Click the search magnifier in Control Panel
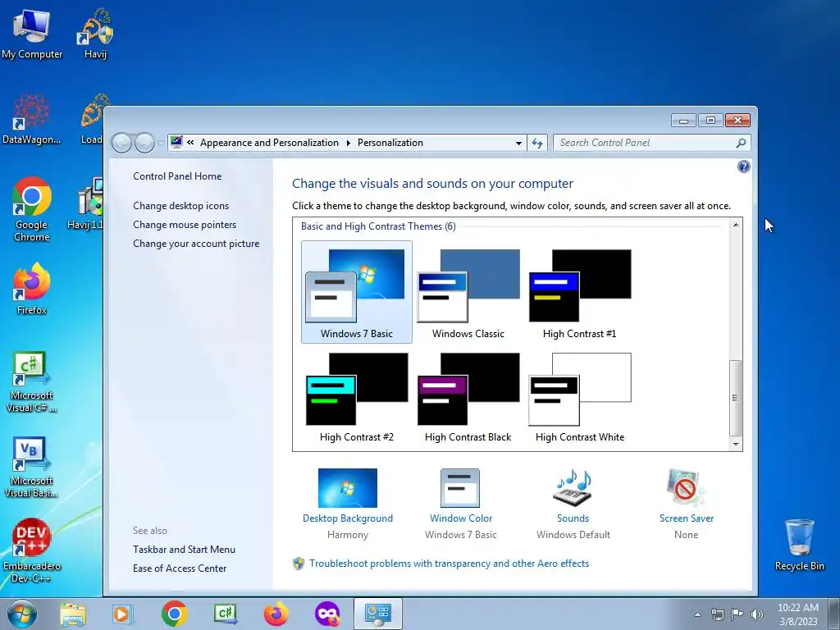Screen dimensions: 840x630 click(741, 143)
